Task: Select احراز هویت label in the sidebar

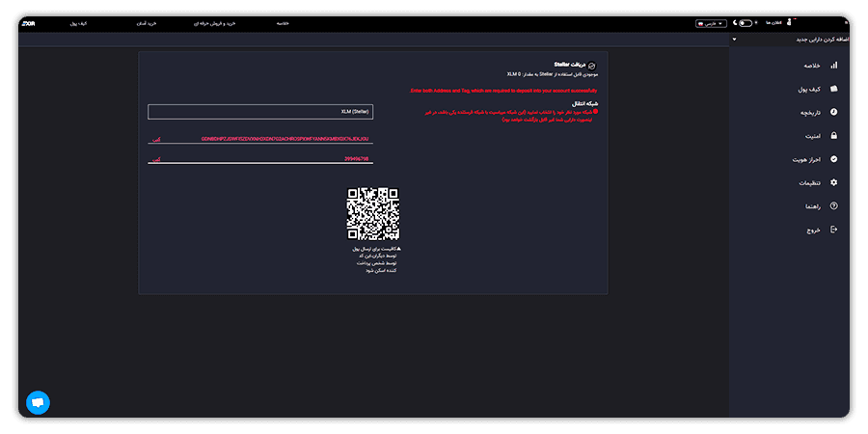Action: click(x=806, y=159)
